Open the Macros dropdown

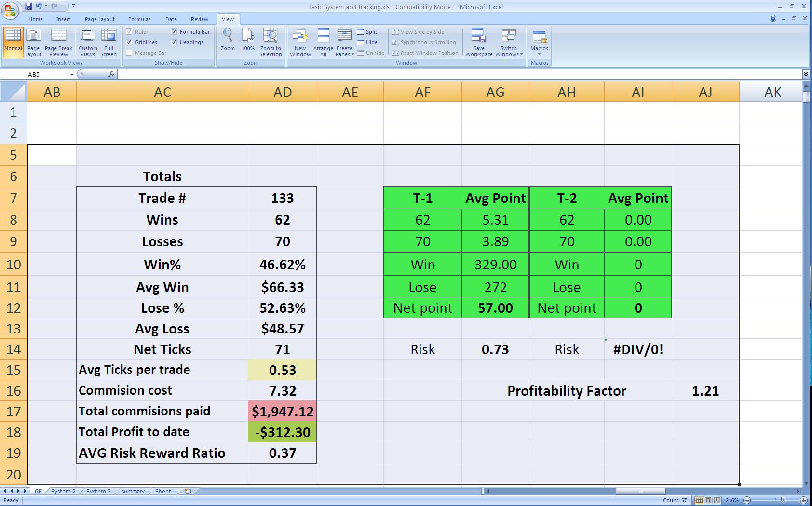[539, 42]
